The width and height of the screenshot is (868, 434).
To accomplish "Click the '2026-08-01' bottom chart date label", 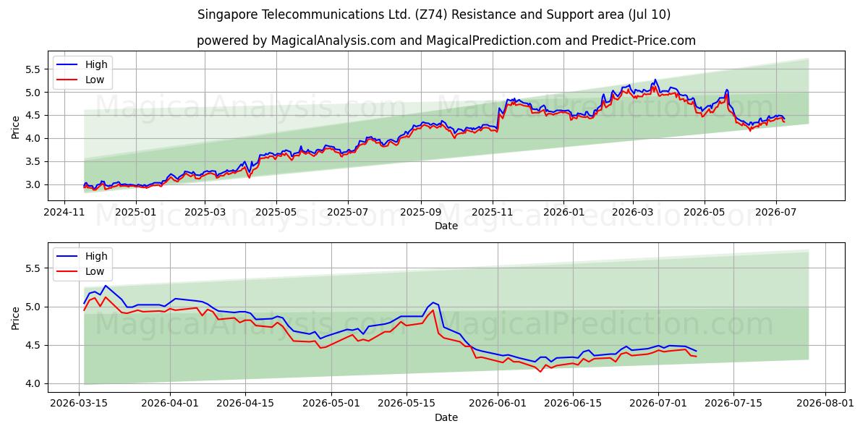I will [x=825, y=404].
